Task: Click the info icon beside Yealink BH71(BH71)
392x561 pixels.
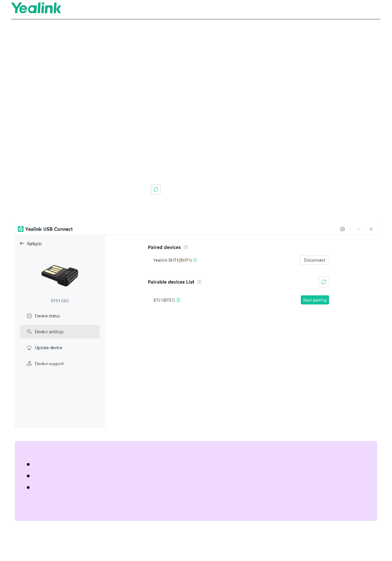Action: click(195, 260)
